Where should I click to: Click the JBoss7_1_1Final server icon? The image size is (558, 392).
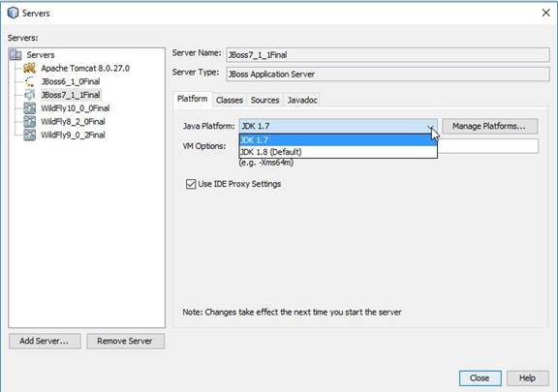(x=29, y=95)
